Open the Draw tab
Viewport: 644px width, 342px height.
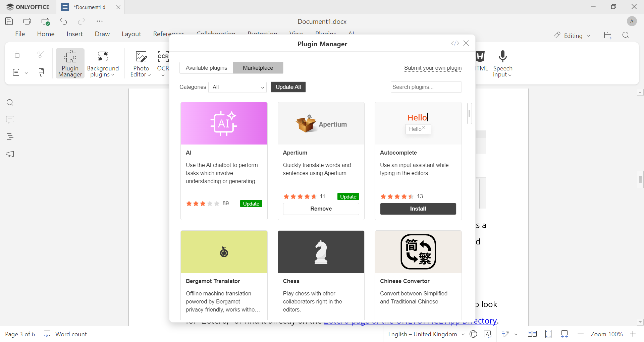(102, 34)
